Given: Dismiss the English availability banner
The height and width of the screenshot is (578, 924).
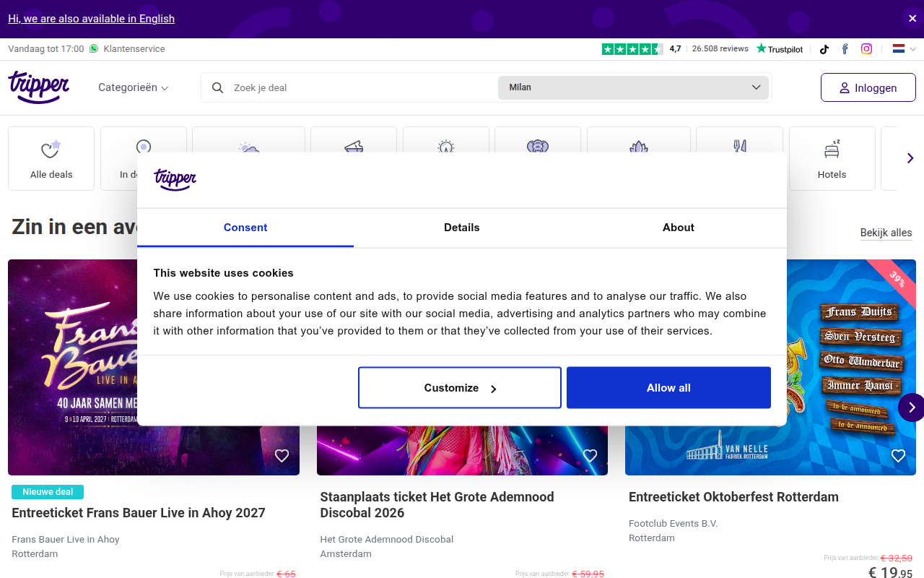Looking at the screenshot, I should pyautogui.click(x=912, y=19).
